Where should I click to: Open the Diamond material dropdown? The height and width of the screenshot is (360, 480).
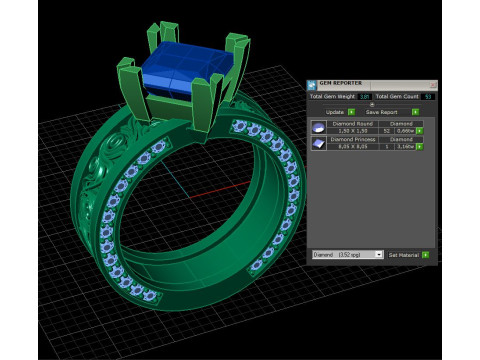pos(379,255)
